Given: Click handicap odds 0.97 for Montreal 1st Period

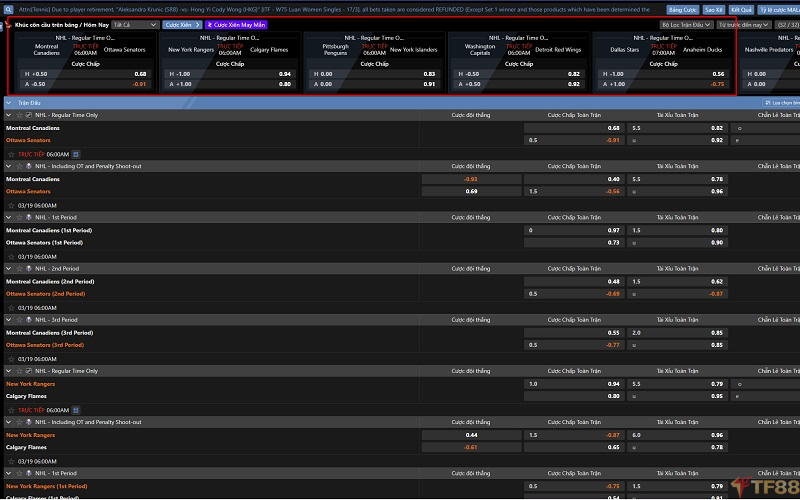Looking at the screenshot, I should tap(574, 231).
